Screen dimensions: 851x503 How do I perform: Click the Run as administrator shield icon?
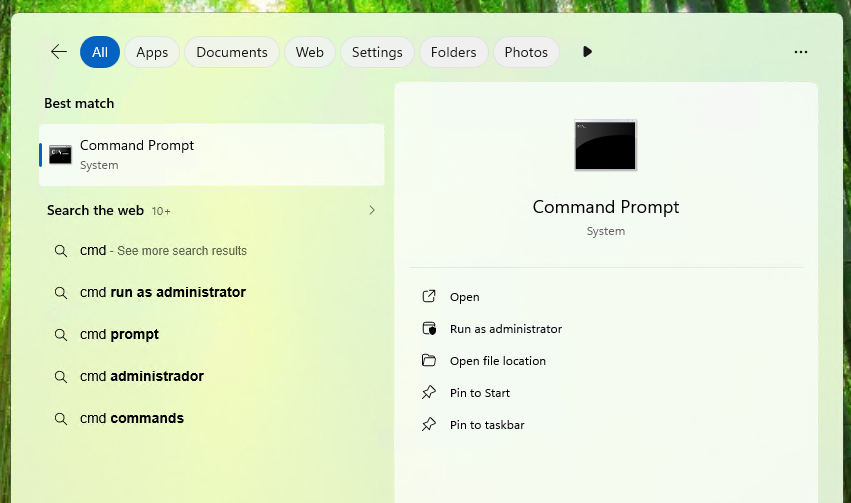point(429,328)
